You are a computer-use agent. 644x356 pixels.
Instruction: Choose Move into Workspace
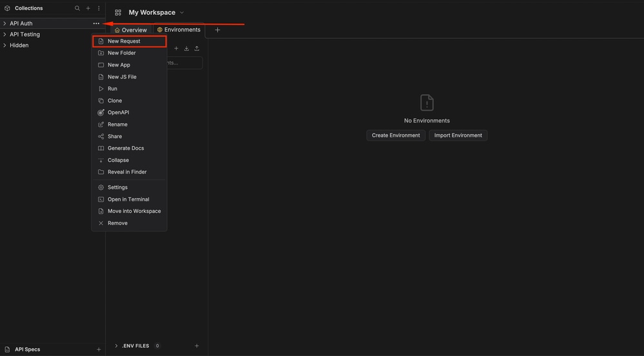click(130, 212)
